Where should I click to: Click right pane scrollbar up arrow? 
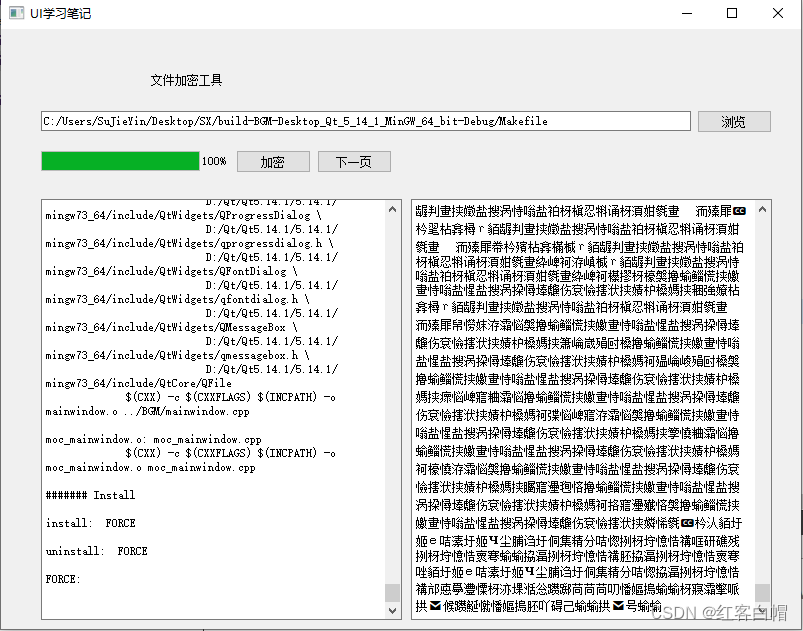[763, 209]
